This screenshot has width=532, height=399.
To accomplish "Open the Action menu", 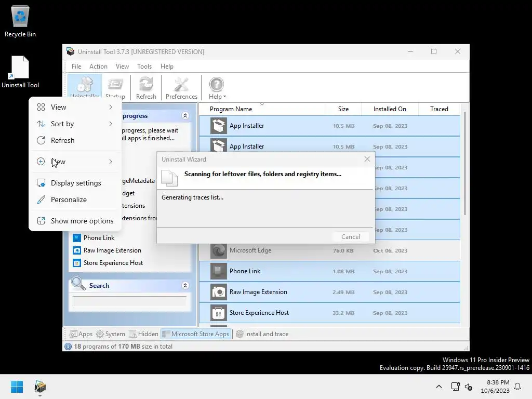I will pyautogui.click(x=98, y=66).
